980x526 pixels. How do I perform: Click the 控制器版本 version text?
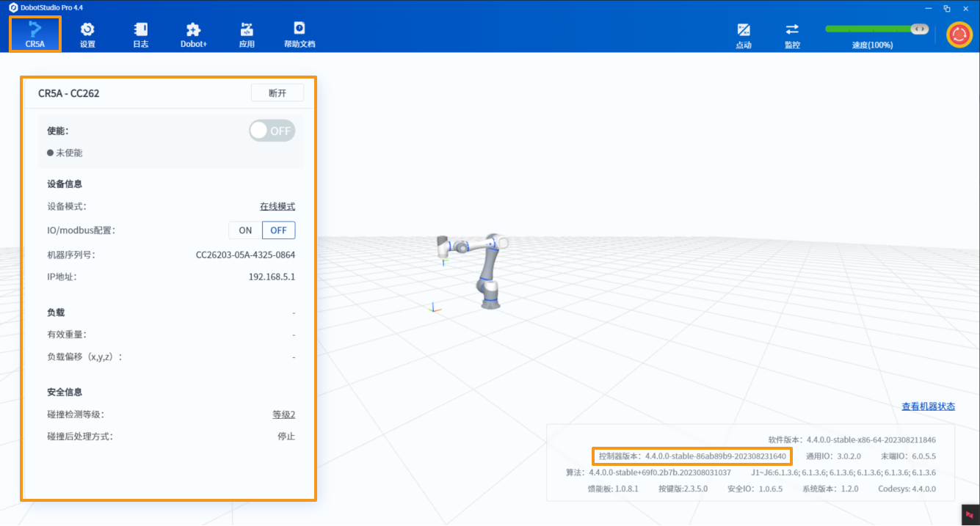click(692, 456)
